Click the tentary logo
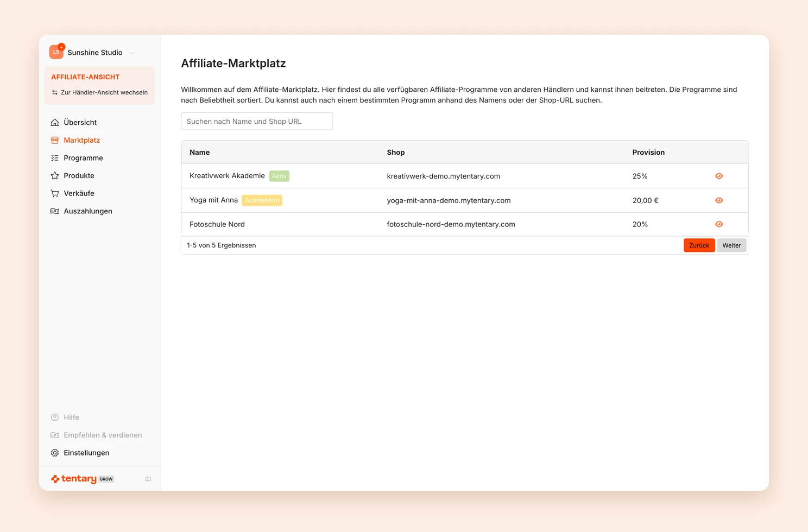The width and height of the screenshot is (808, 532). coord(74,479)
